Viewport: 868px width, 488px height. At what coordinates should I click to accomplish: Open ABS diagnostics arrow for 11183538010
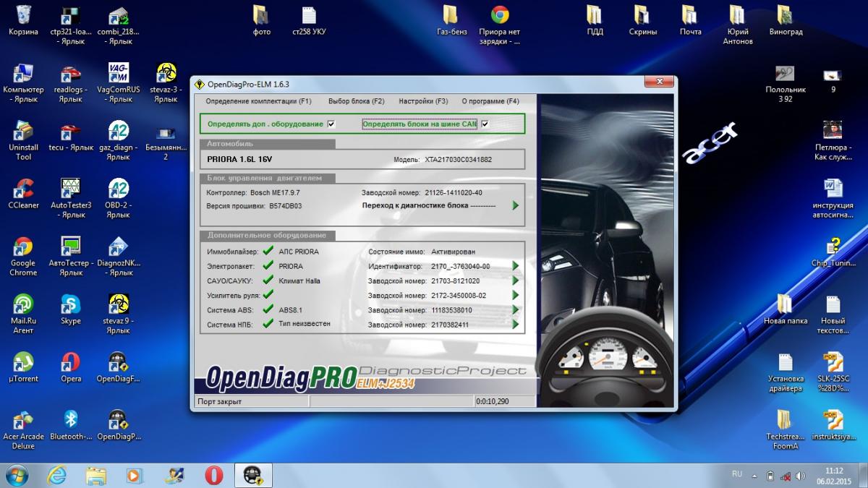point(516,310)
